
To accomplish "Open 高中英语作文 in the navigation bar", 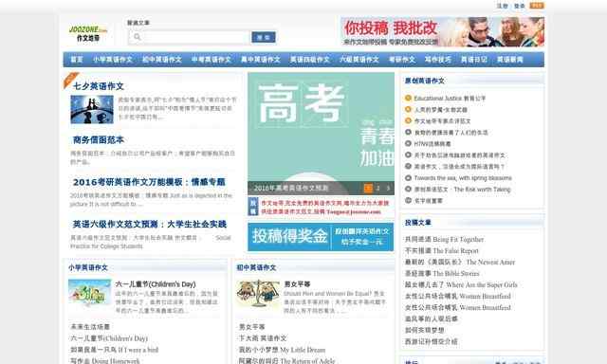I will pyautogui.click(x=261, y=60).
